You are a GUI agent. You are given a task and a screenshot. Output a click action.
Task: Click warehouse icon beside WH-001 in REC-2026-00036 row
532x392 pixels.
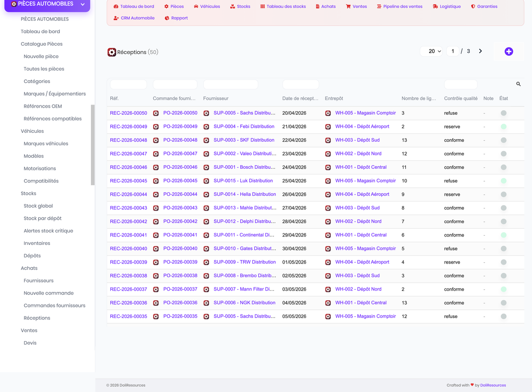click(x=328, y=303)
